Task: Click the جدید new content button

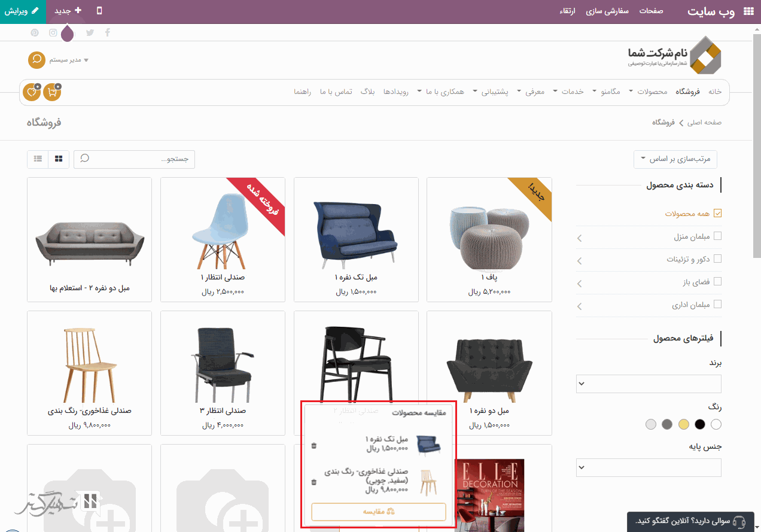Action: (x=68, y=11)
